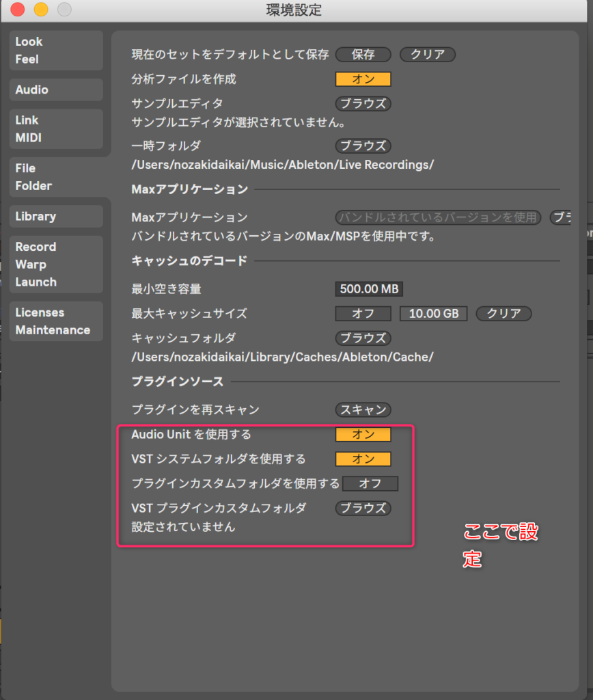Image resolution: width=593 pixels, height=700 pixels.
Task: Enable プラグインカスタムフォルダを使用する toggle
Action: click(x=370, y=484)
